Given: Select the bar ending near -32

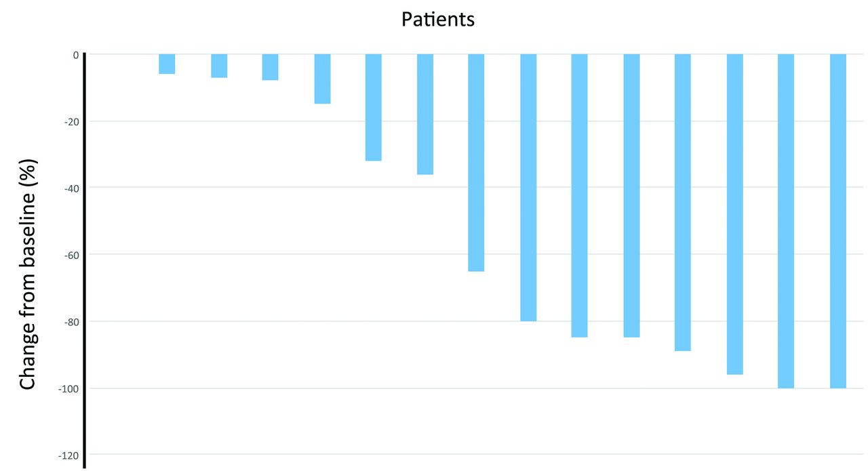Looking at the screenshot, I should click(374, 107).
